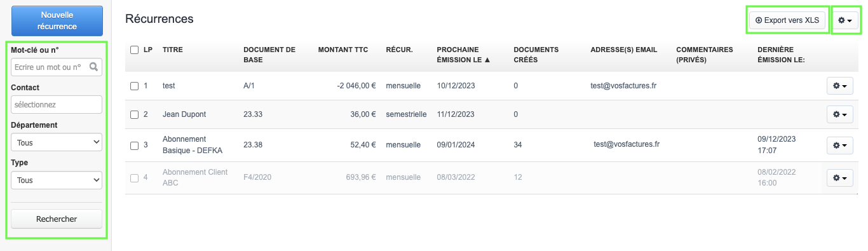The image size is (868, 251).
Task: Check the box for Abonnement Client ABC
Action: click(134, 178)
